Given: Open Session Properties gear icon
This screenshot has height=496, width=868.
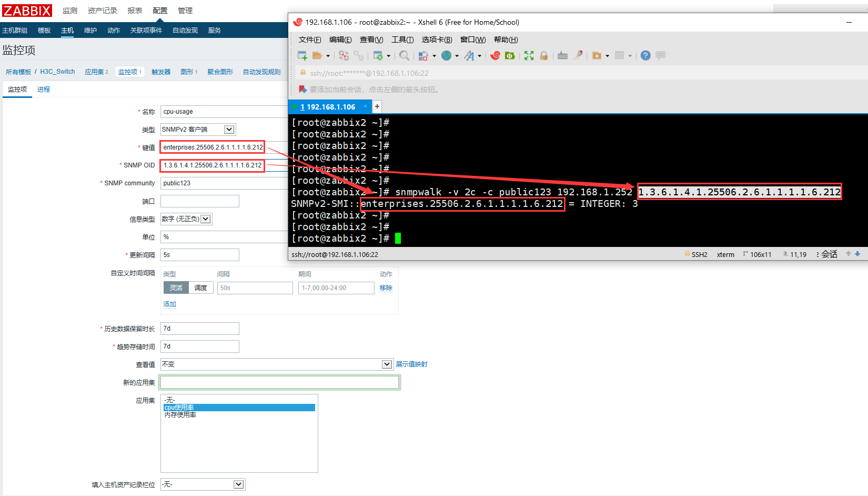Looking at the screenshot, I should [378, 56].
